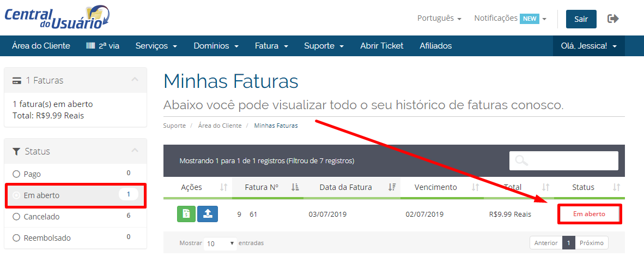Expand the Olá, Jessica! account menu
Screen dimensions: 644x256
tap(588, 46)
